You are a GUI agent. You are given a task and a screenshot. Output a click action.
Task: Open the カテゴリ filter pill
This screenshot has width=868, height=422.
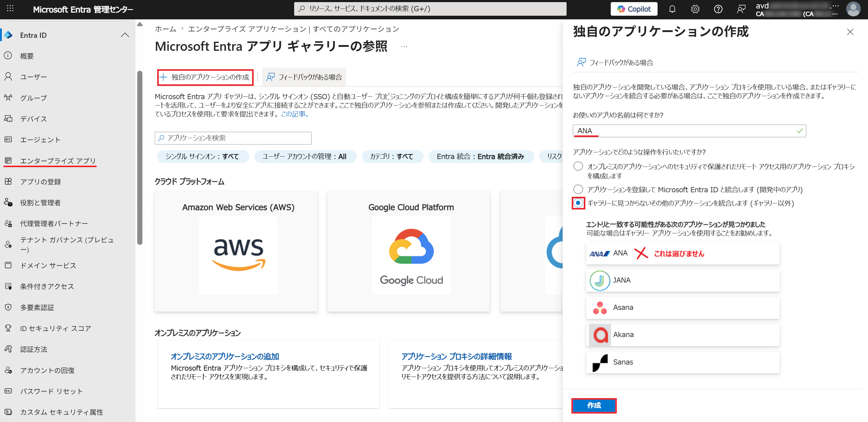click(392, 157)
